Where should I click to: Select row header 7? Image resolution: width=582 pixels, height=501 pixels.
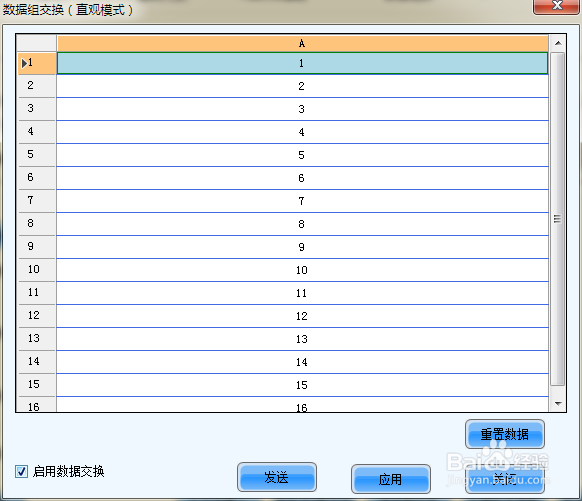(x=37, y=201)
